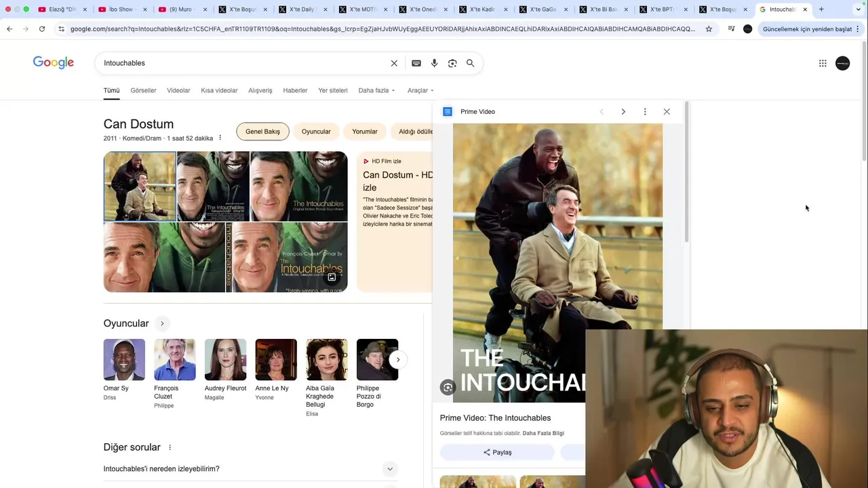868x488 pixels.
Task: Open the media control icon in toolbar
Action: [x=731, y=29]
